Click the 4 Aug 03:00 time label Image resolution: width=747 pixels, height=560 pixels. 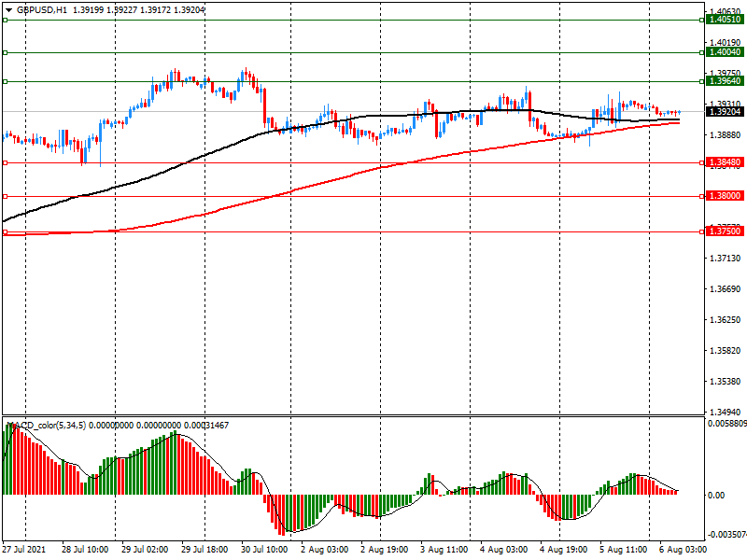(x=503, y=550)
